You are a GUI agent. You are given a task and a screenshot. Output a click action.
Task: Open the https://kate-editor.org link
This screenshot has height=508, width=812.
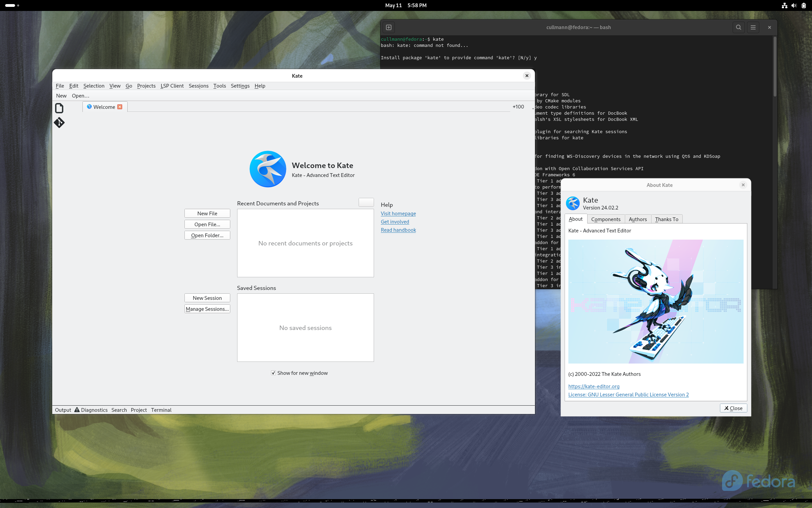[594, 386]
